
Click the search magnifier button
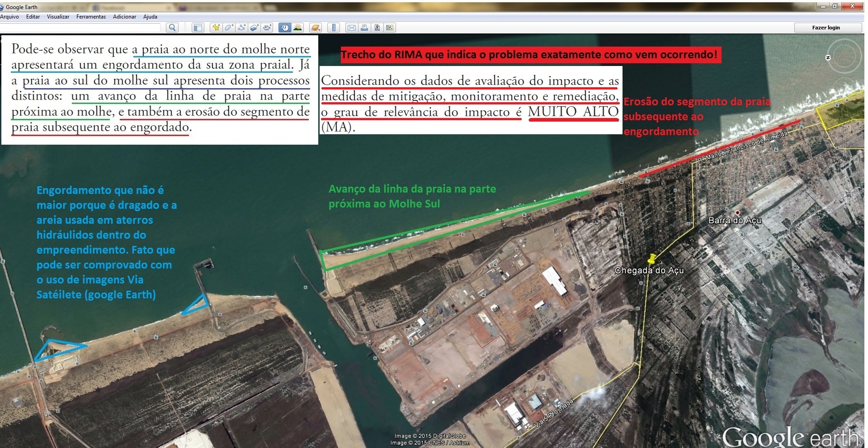(x=172, y=28)
